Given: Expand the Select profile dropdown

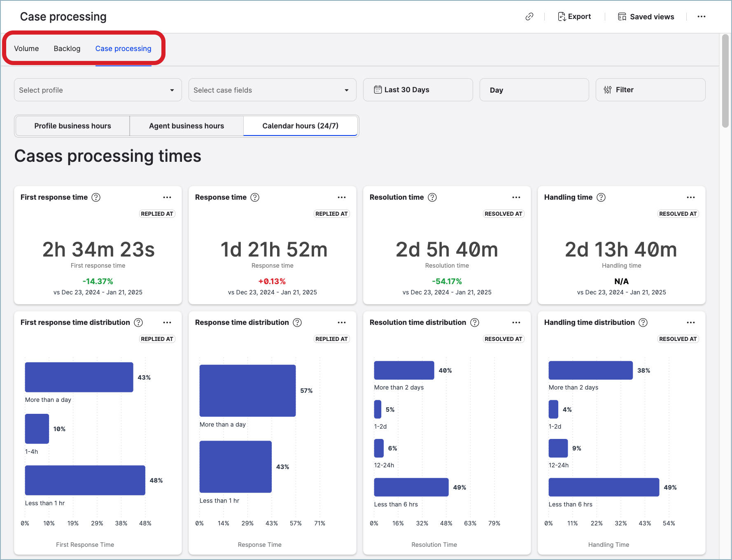Looking at the screenshot, I should point(98,90).
